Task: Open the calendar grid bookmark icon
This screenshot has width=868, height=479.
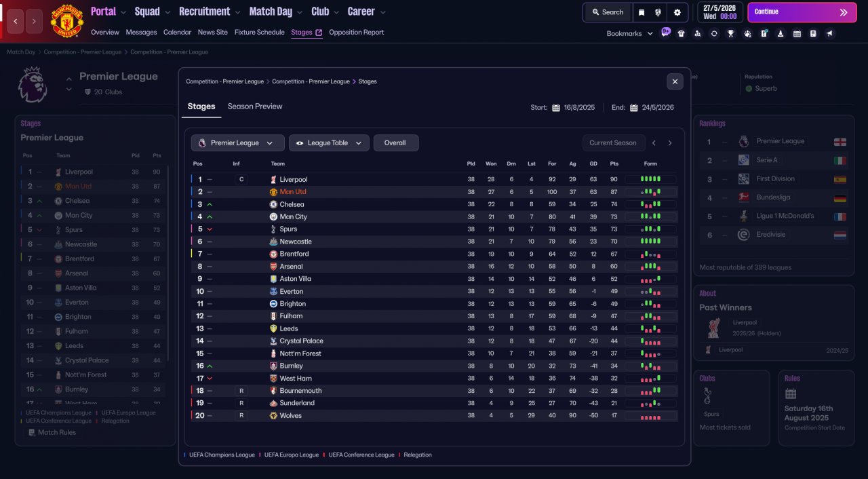Action: 797,33
